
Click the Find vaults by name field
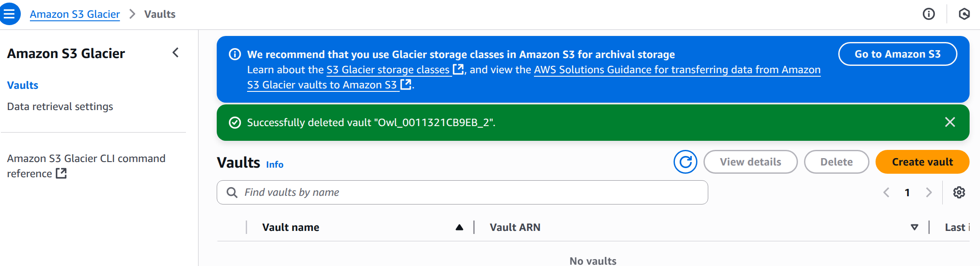pos(462,192)
